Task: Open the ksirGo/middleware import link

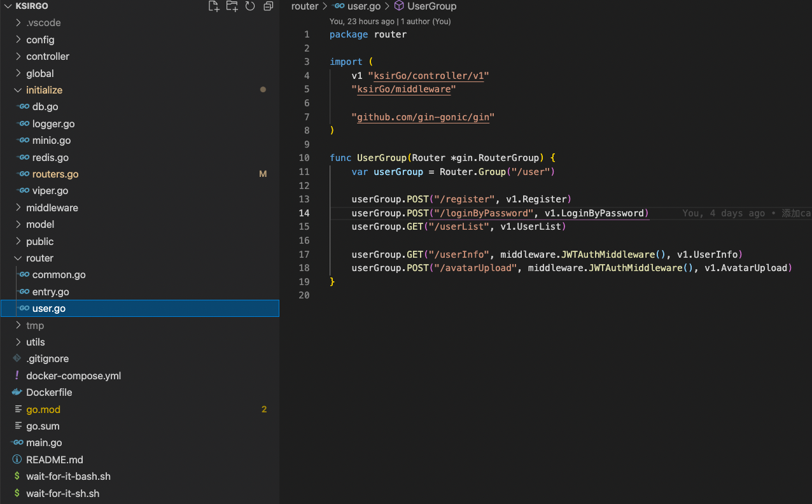Action: pyautogui.click(x=404, y=89)
